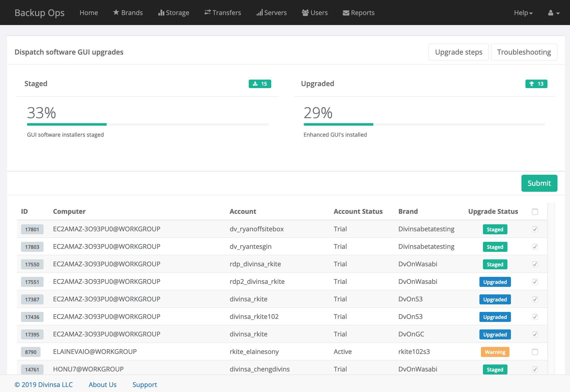
Task: Click the Account Status column header
Action: (x=358, y=212)
